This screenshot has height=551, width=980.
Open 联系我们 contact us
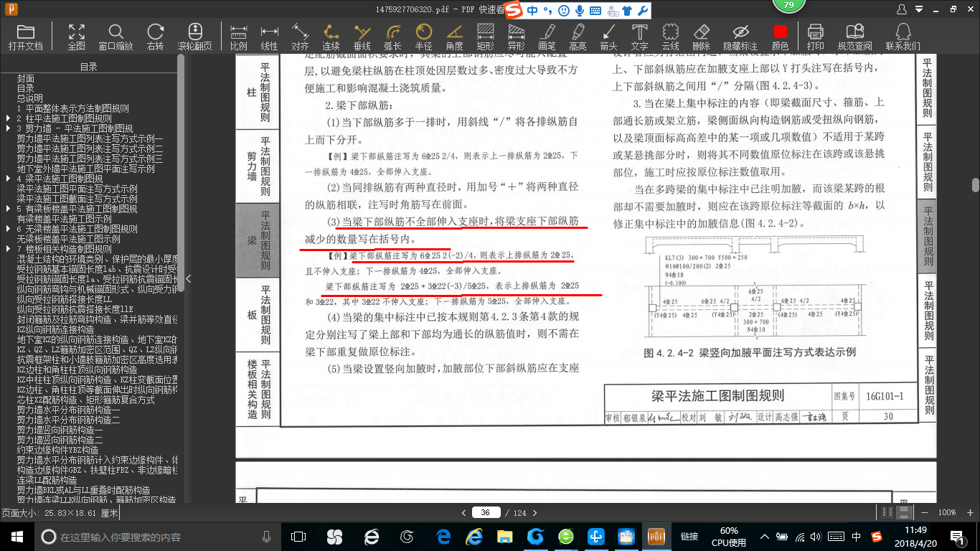coord(903,37)
